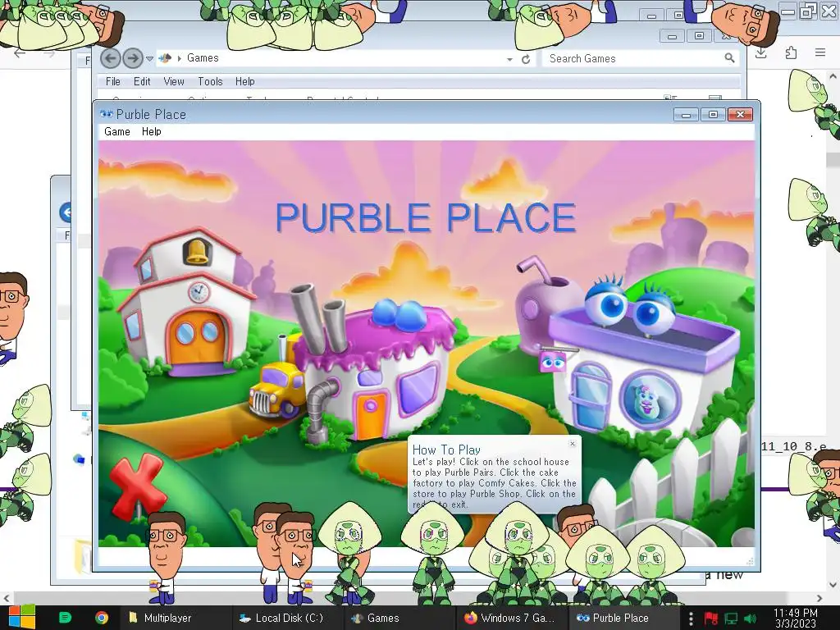
Task: Switch to Windows 7 Games Firefox taskbar button
Action: click(510, 618)
